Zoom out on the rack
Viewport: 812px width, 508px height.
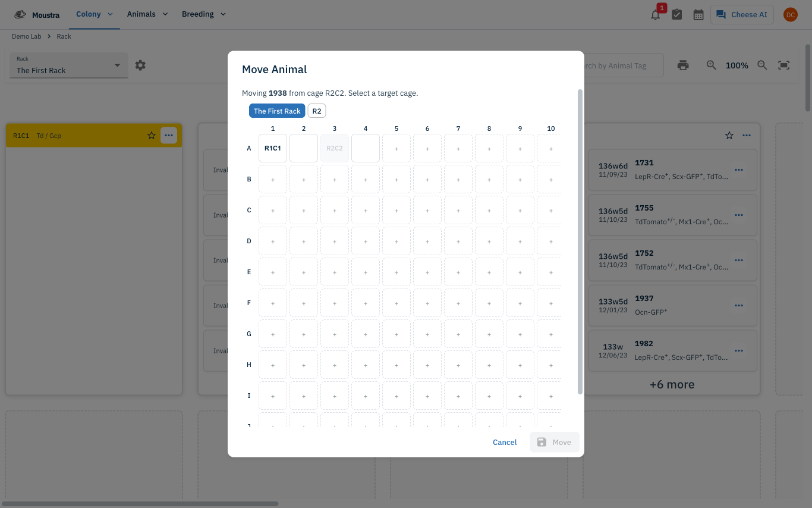(762, 65)
